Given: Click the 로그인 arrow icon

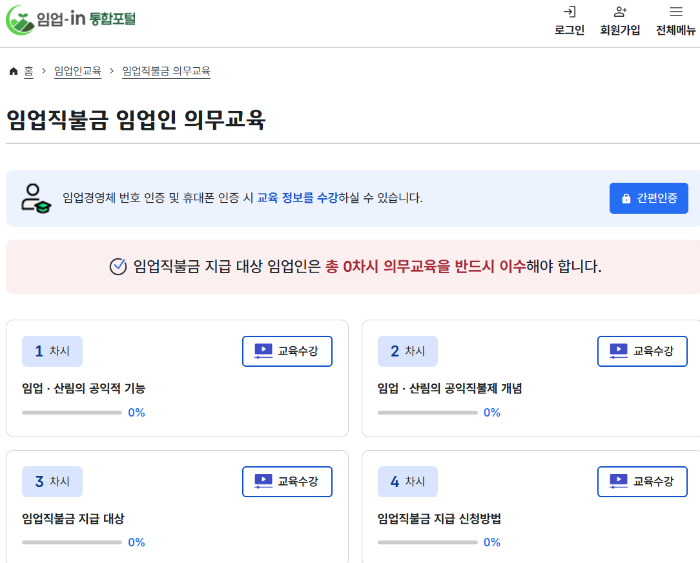Looking at the screenshot, I should point(570,12).
